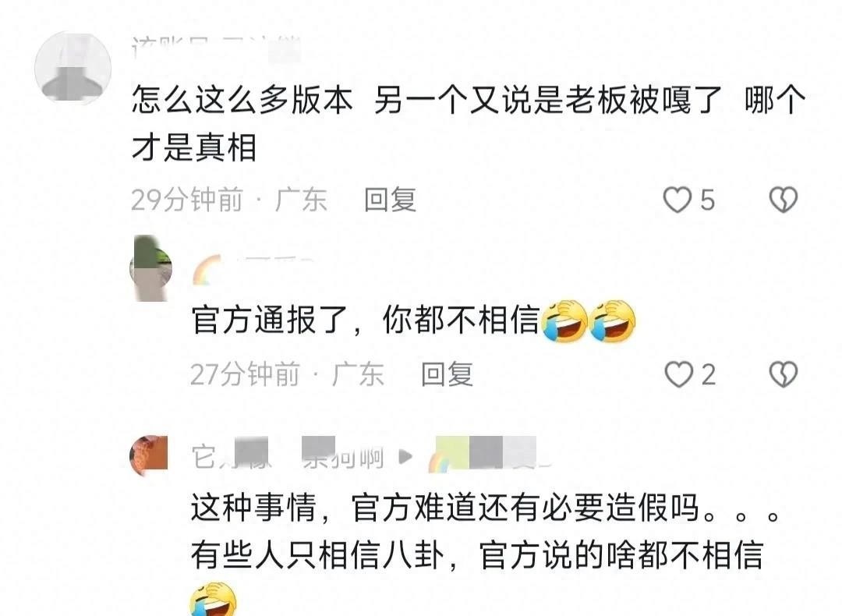842x616 pixels.
Task: Like the comment with 5 likes
Action: click(677, 200)
